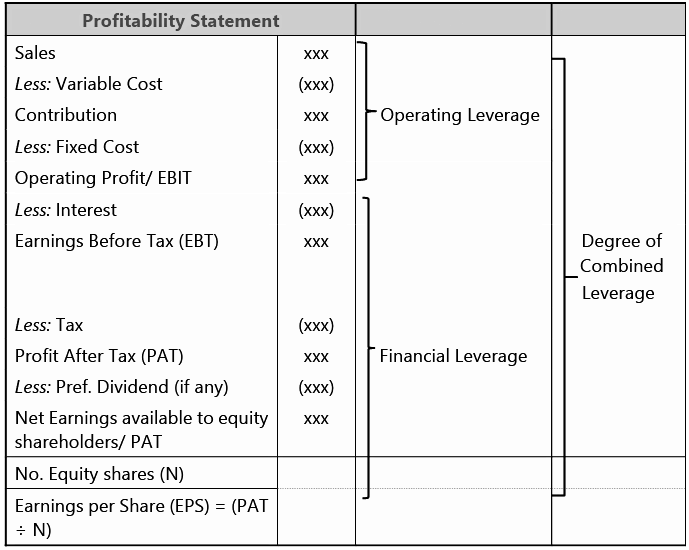Click the xxx value beside Sales

(316, 54)
